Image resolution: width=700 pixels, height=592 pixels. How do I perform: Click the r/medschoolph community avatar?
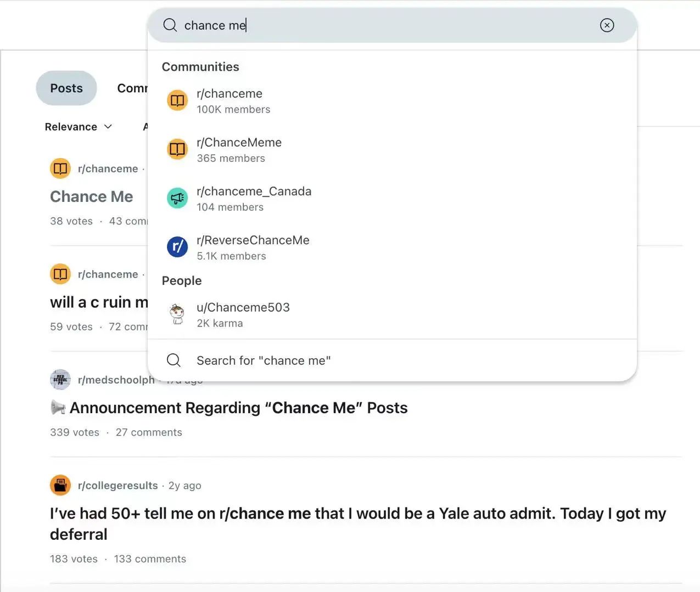pos(60,380)
